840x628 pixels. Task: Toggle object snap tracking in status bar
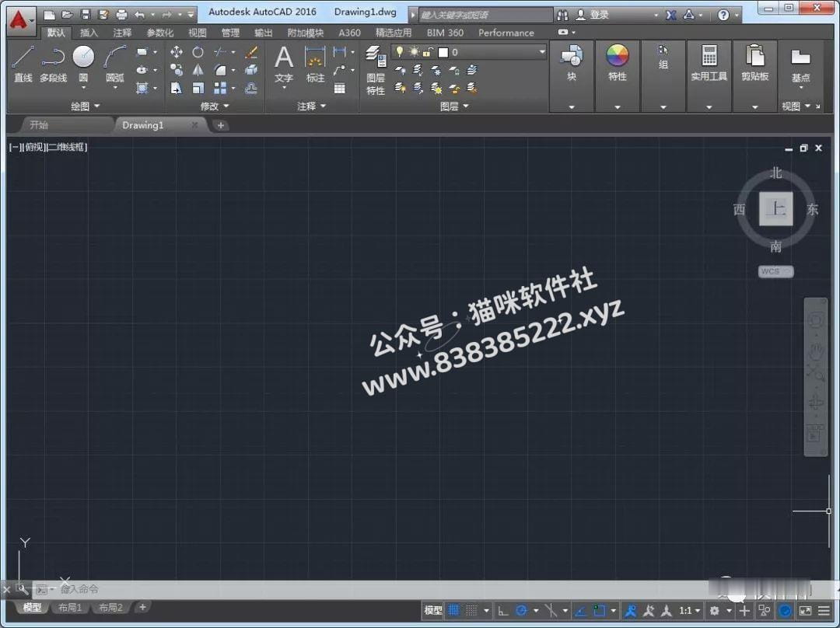click(580, 610)
